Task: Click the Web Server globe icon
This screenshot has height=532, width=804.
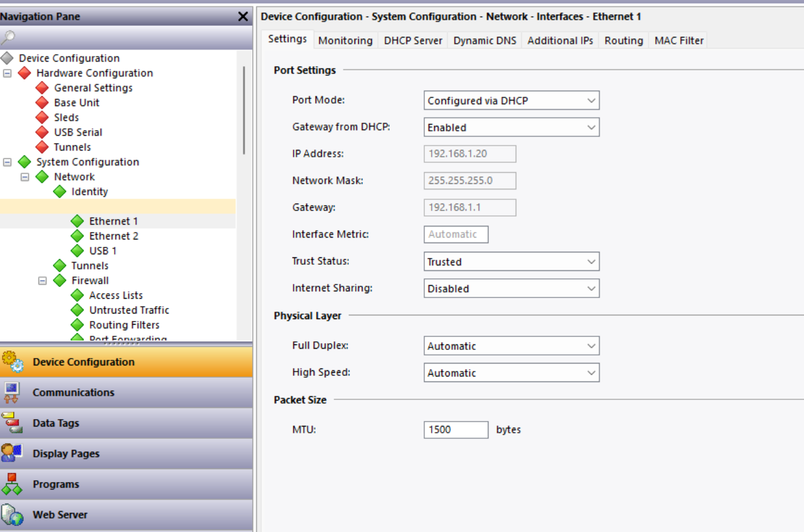Action: [12, 515]
